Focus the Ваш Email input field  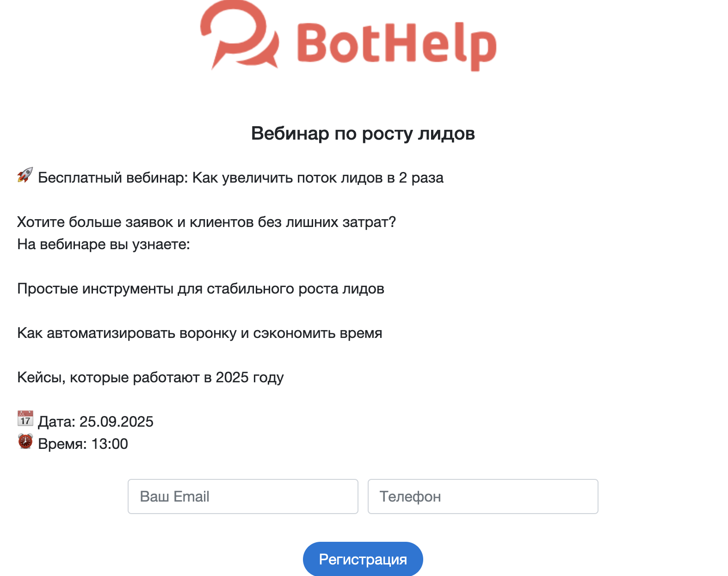coord(243,496)
